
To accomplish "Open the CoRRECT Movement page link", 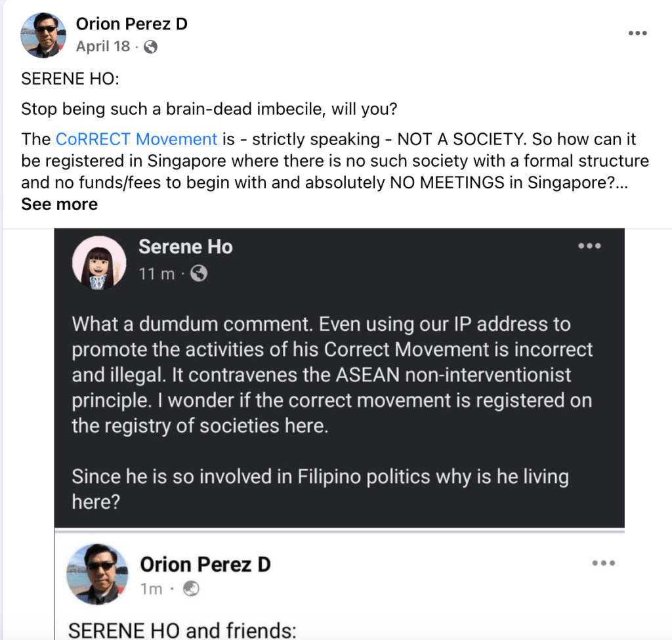I will 136,139.
